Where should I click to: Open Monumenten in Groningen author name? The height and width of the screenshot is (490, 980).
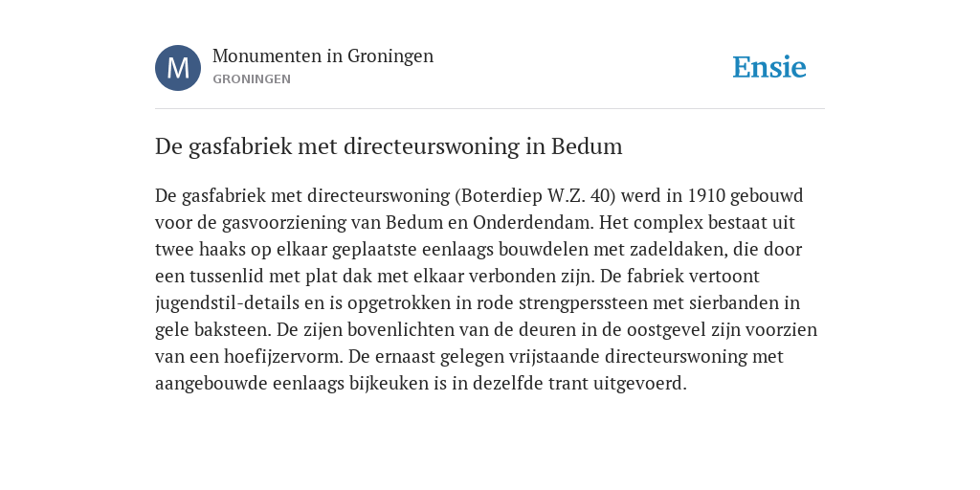[323, 56]
